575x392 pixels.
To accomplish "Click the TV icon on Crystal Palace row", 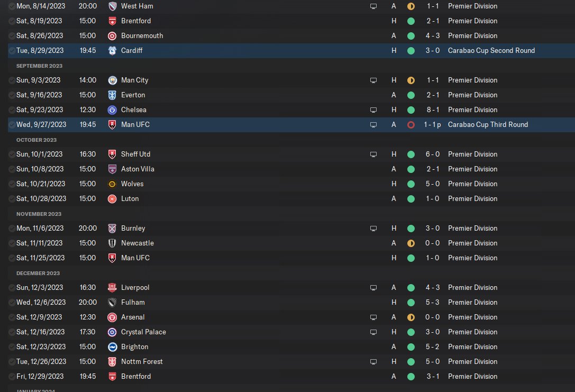I will (373, 332).
